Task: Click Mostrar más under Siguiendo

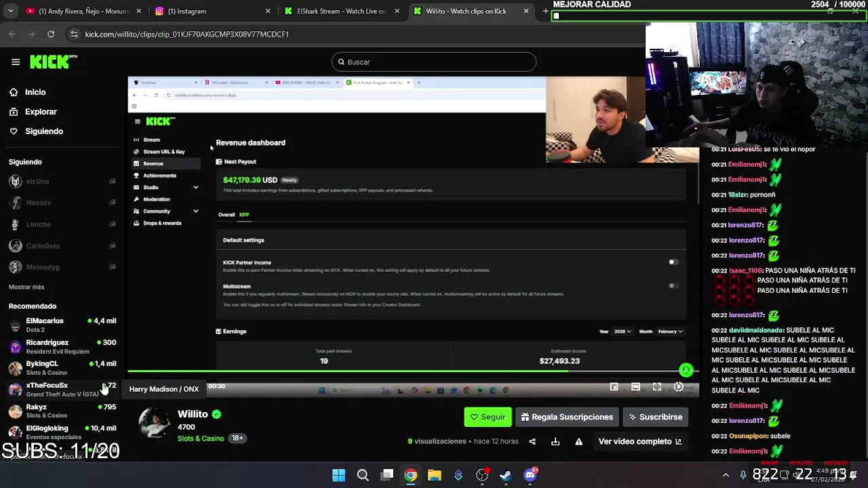Action: pos(26,287)
